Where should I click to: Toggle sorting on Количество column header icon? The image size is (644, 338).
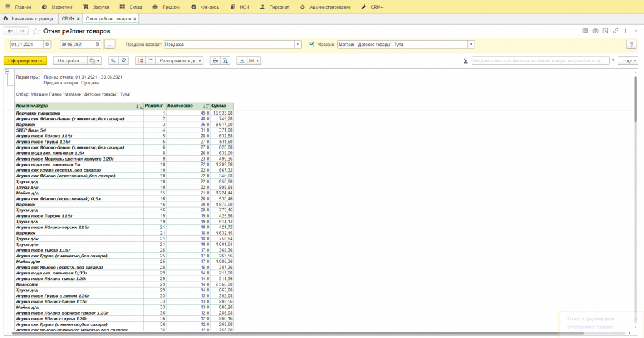point(206,106)
